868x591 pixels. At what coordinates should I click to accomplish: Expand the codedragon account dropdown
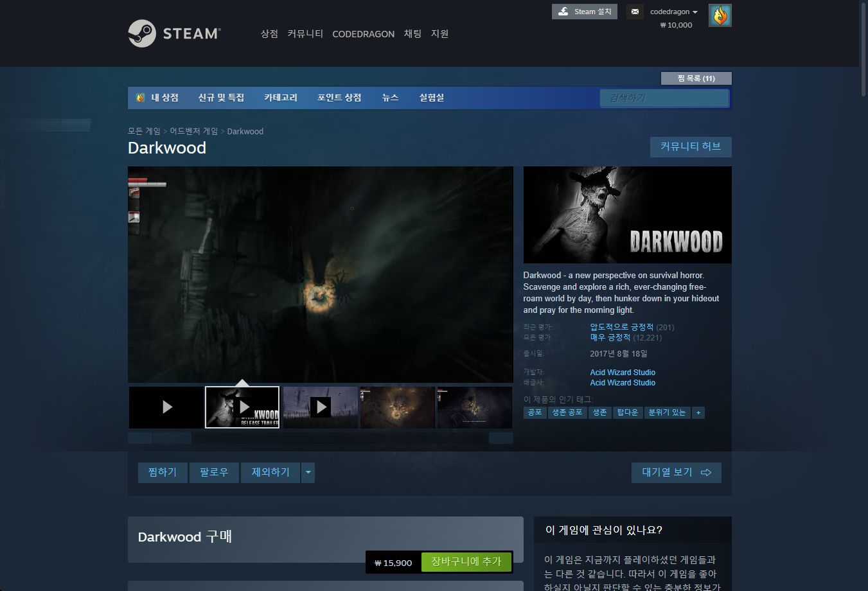click(x=673, y=12)
